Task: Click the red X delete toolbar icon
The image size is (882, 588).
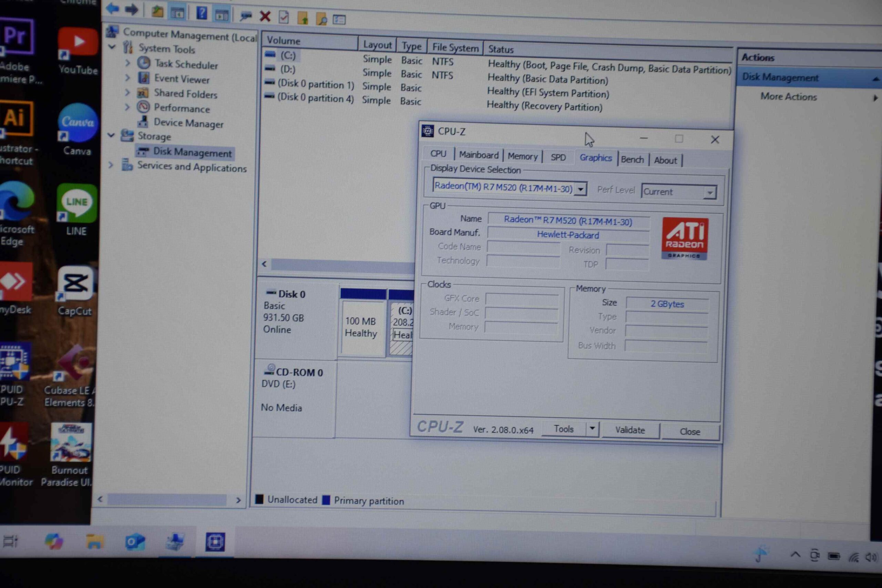Action: point(265,16)
